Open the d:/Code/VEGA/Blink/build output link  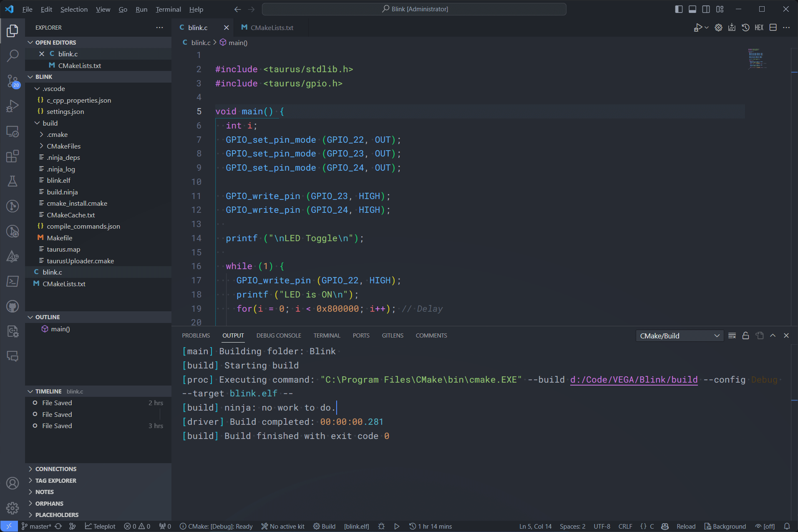click(x=634, y=380)
